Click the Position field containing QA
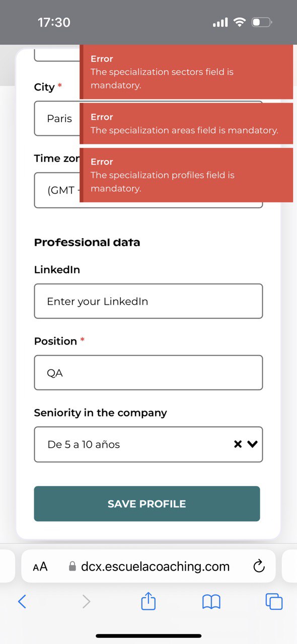This screenshot has width=297, height=644. point(148,373)
